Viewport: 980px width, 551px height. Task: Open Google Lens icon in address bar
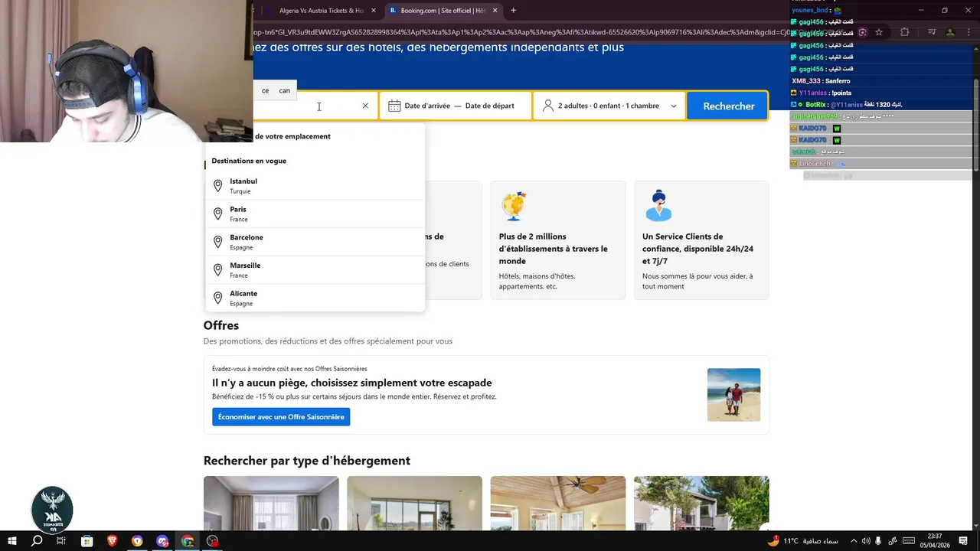coord(862,32)
